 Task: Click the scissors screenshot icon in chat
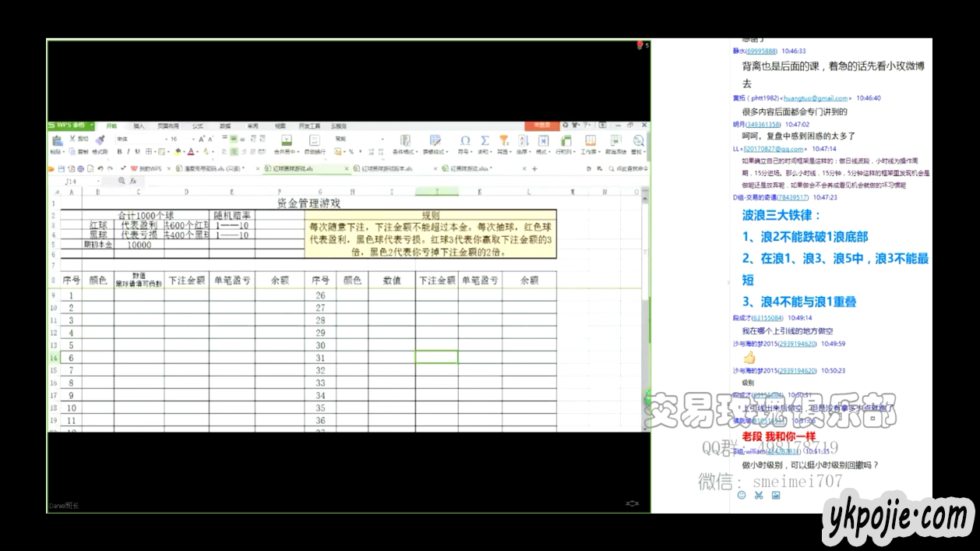(x=758, y=495)
